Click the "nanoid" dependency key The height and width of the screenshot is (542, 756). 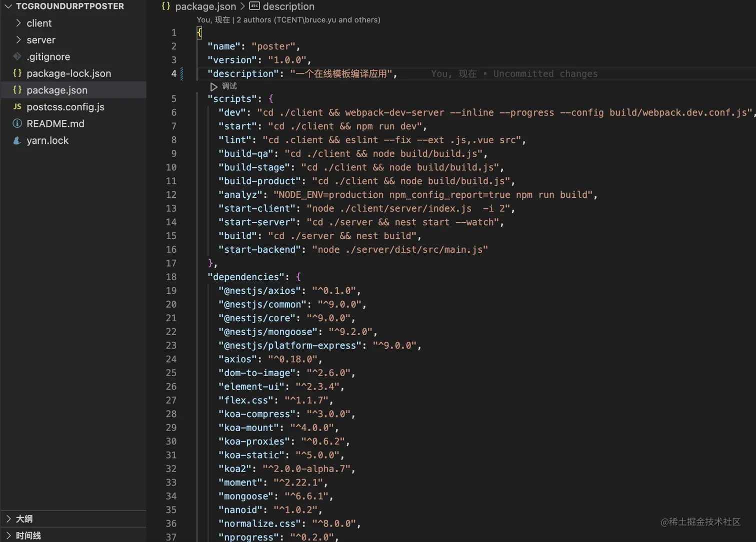coord(240,510)
